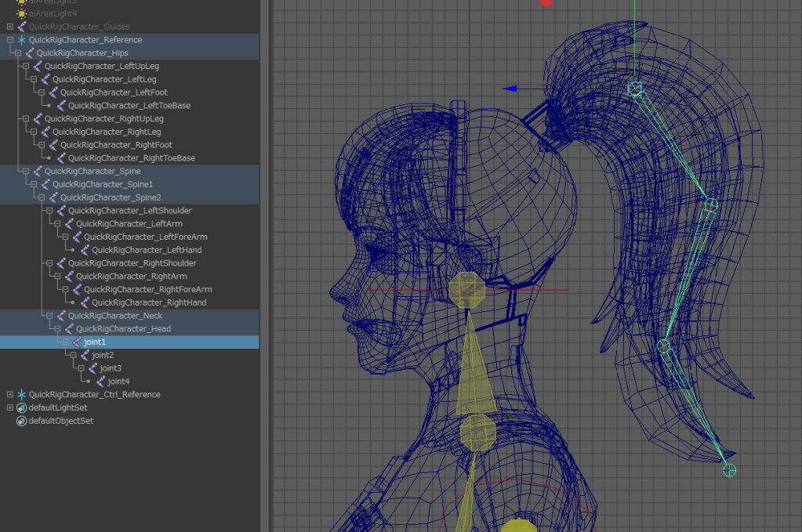This screenshot has height=532, width=802.
Task: Collapse the QuickRigCharacter_Spine2 branch
Action: click(42, 197)
